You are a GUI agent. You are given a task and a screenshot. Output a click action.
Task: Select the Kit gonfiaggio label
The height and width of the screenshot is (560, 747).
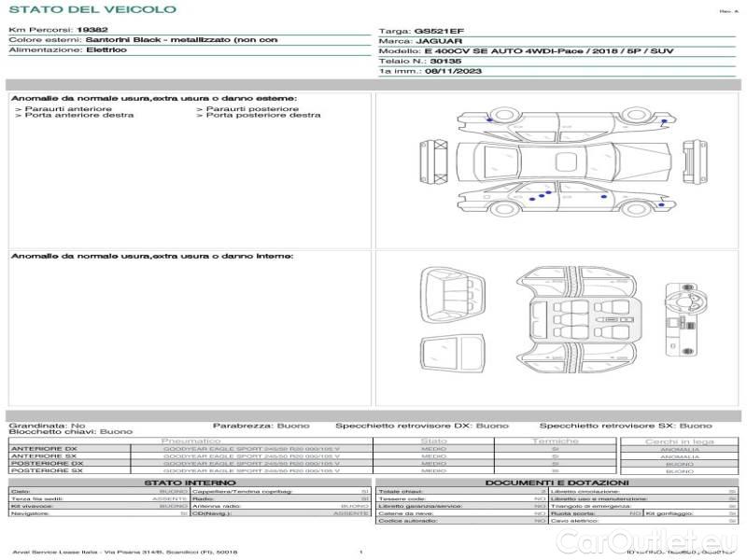[x=669, y=513]
